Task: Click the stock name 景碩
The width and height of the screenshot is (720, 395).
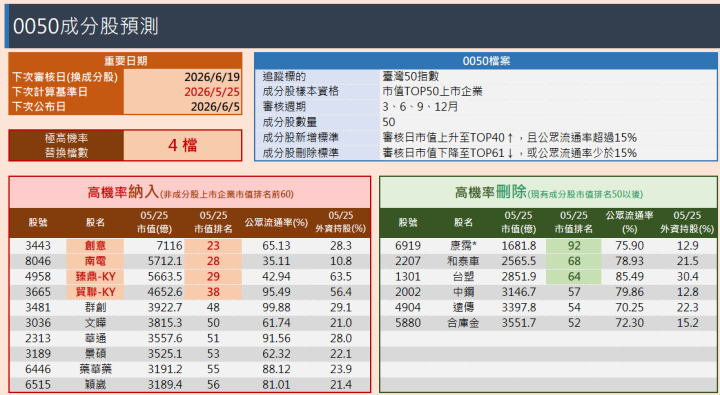Action: click(95, 354)
